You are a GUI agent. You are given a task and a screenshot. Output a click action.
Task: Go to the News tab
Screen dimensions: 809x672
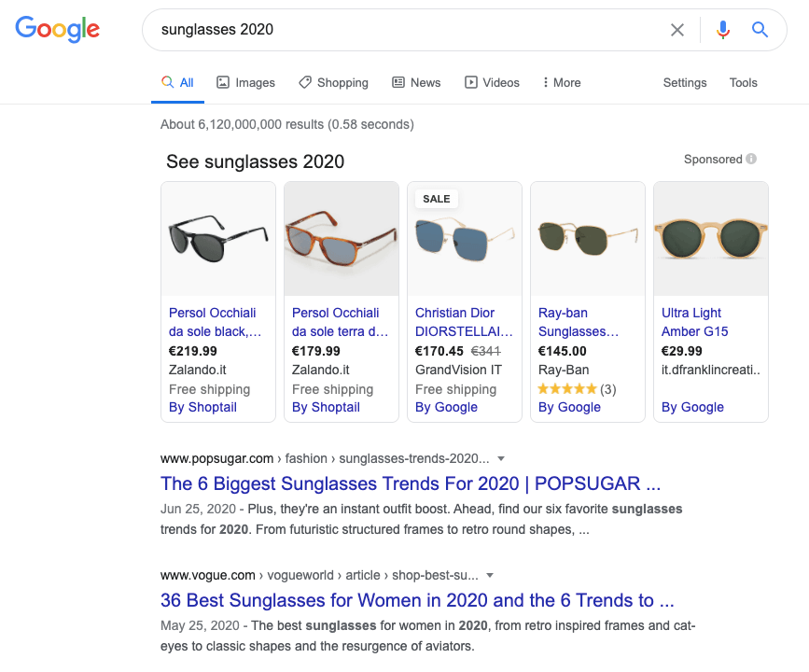[416, 82]
